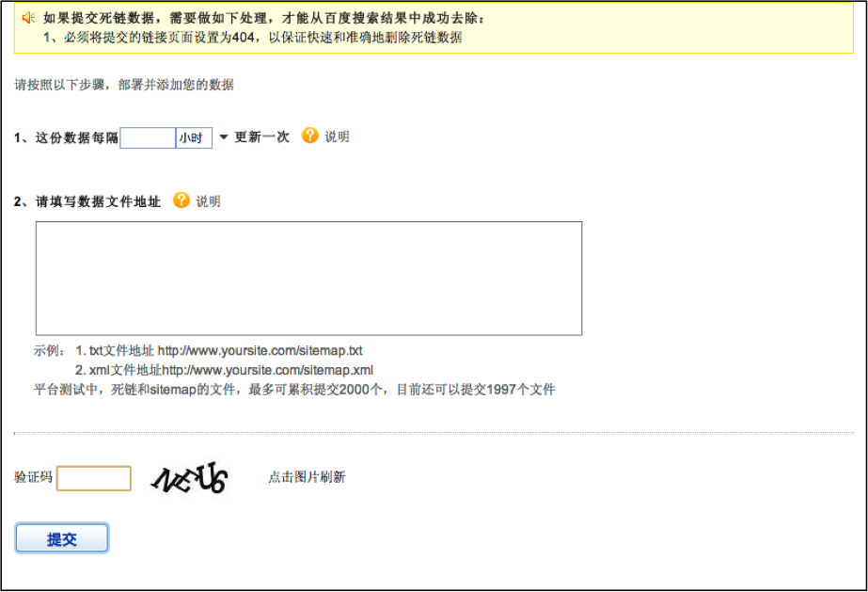Click the 这份数据每隔 step label
The image size is (868, 592).
66,136
